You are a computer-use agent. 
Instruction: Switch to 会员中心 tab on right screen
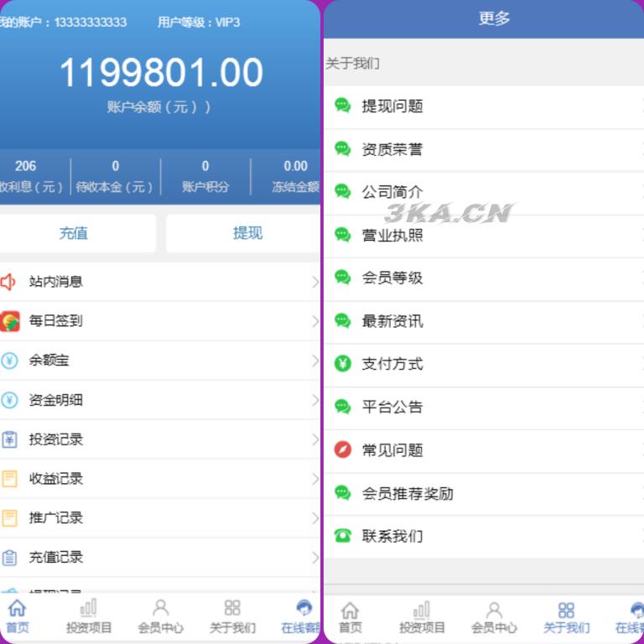(494, 618)
